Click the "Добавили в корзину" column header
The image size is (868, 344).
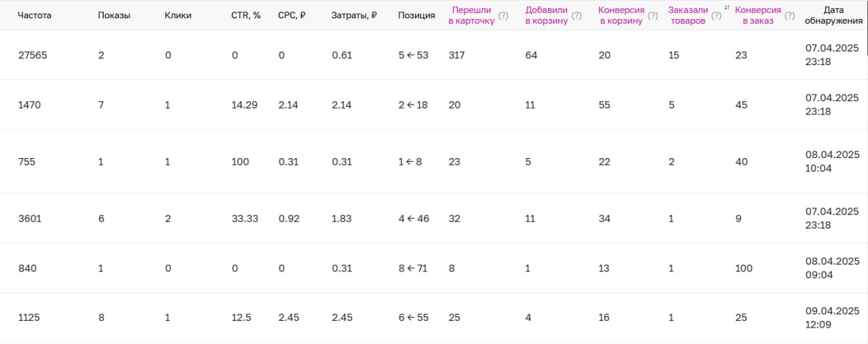546,16
